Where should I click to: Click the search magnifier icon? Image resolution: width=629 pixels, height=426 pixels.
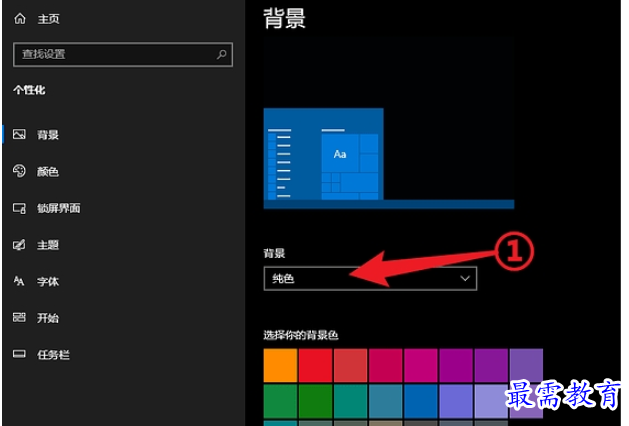pyautogui.click(x=221, y=54)
